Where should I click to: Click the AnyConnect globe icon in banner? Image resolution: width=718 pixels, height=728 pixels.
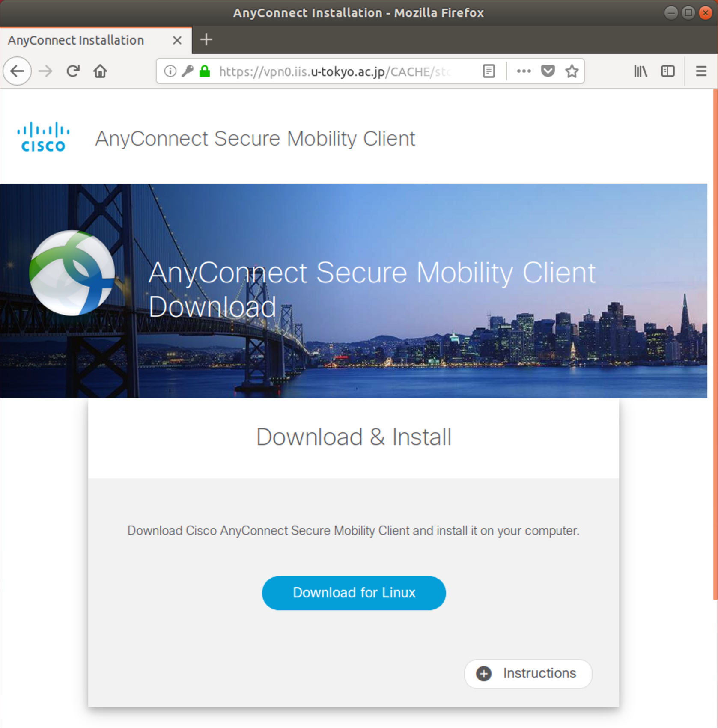[72, 273]
